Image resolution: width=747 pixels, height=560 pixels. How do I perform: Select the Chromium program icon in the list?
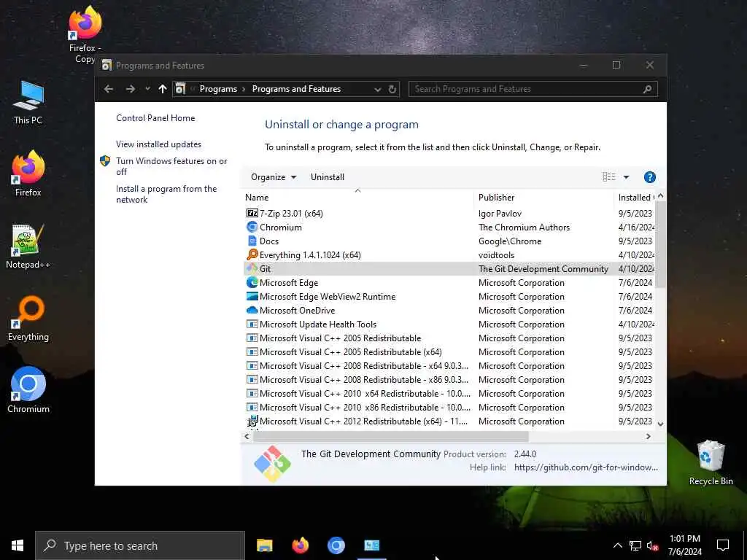point(252,227)
